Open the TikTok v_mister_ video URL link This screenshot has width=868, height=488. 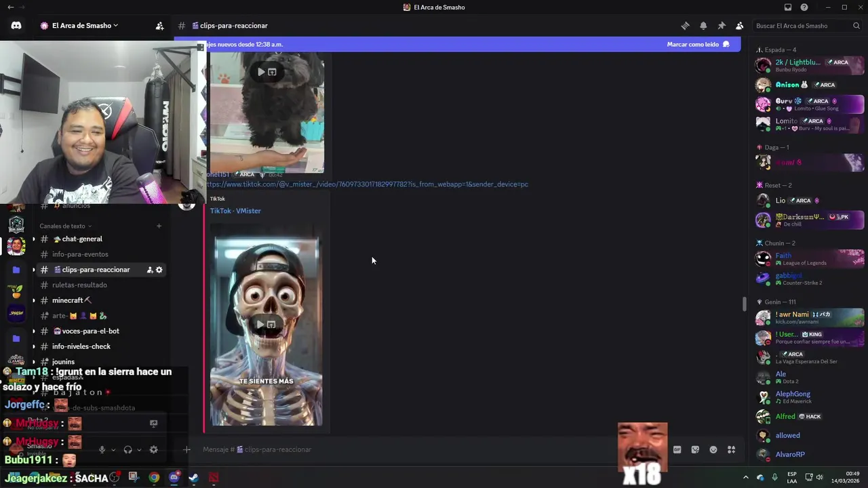coord(367,184)
